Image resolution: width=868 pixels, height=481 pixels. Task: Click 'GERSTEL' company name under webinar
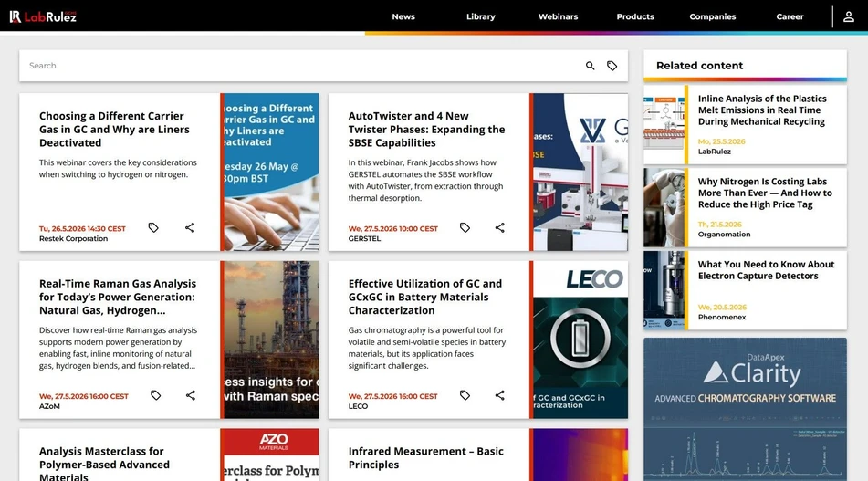[x=364, y=238]
